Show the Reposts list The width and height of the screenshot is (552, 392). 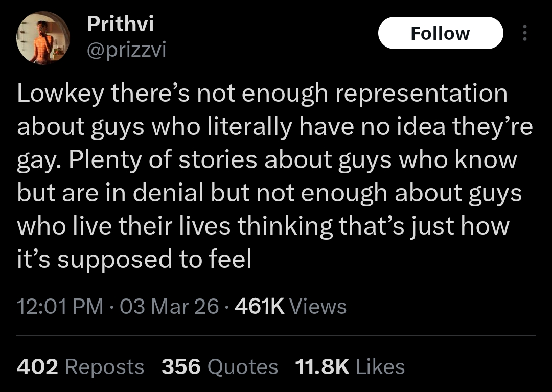105,367
